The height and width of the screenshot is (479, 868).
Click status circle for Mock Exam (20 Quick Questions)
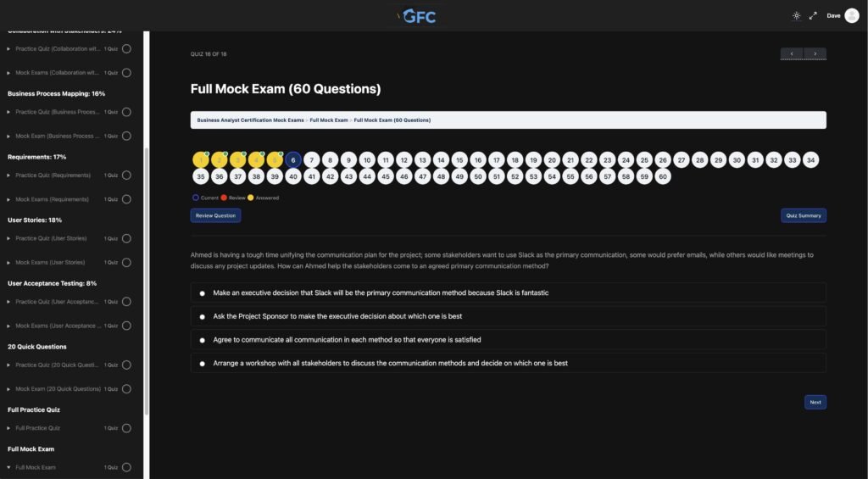point(126,389)
